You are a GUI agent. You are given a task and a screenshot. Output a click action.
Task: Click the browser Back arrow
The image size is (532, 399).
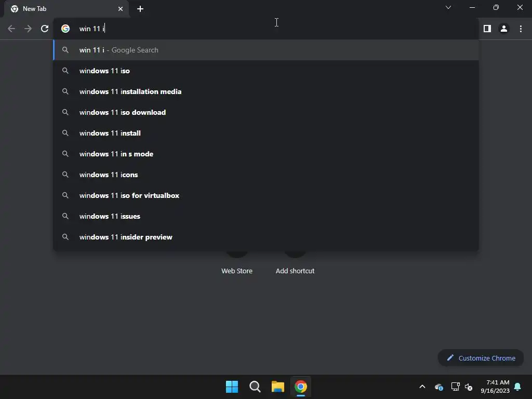click(11, 29)
